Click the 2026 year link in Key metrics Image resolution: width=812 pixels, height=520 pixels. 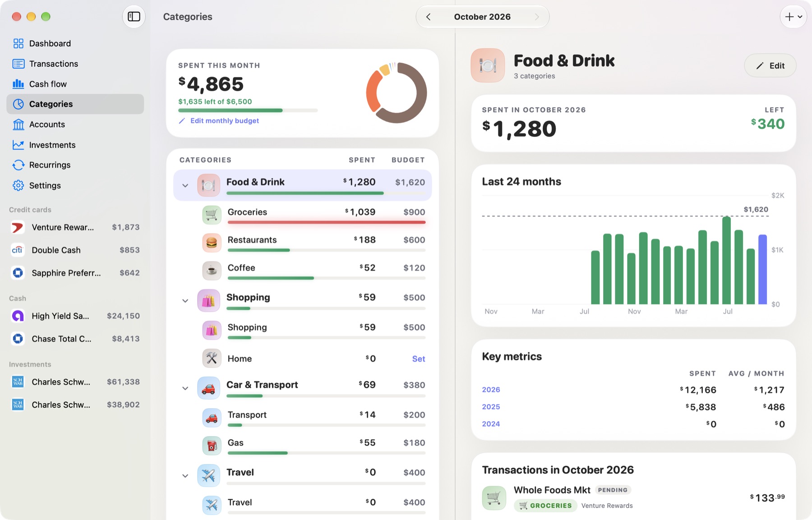(491, 390)
